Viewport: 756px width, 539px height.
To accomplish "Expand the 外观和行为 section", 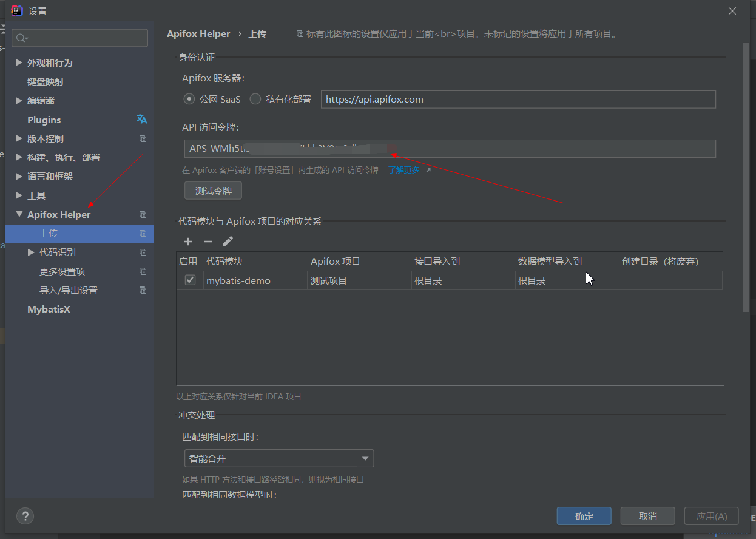I will coord(19,63).
